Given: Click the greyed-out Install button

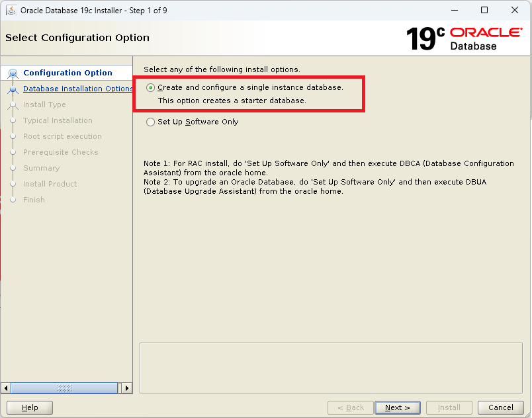Looking at the screenshot, I should pos(449,407).
